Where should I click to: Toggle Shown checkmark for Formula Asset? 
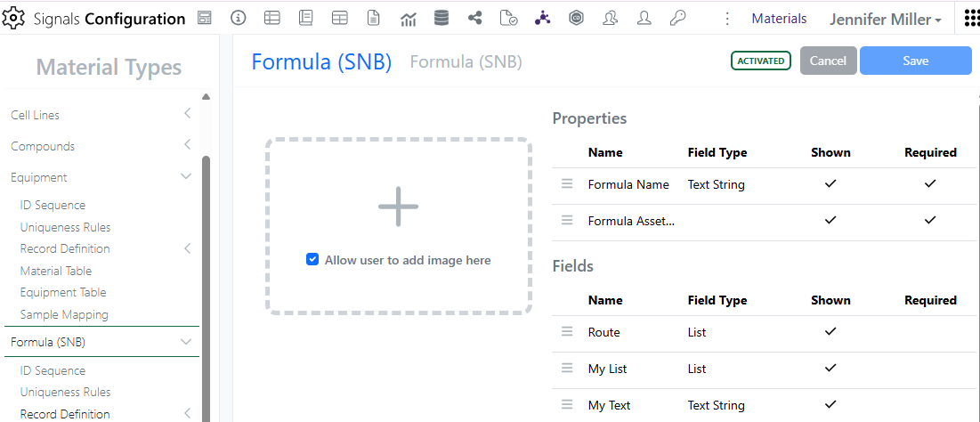(x=830, y=220)
